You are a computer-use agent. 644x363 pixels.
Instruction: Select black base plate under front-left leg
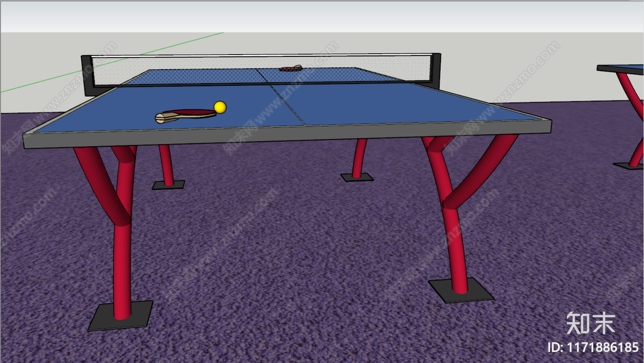click(x=121, y=316)
